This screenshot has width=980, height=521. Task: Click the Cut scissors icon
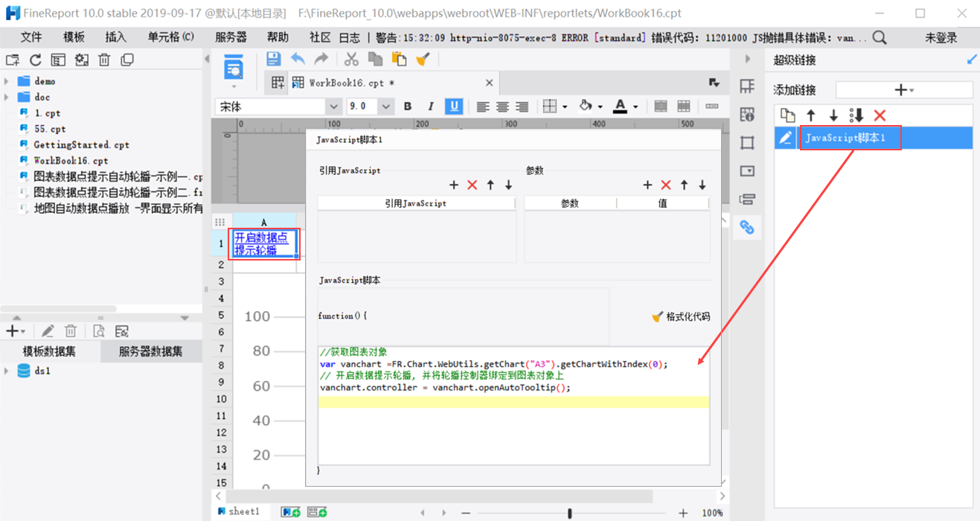pyautogui.click(x=351, y=60)
